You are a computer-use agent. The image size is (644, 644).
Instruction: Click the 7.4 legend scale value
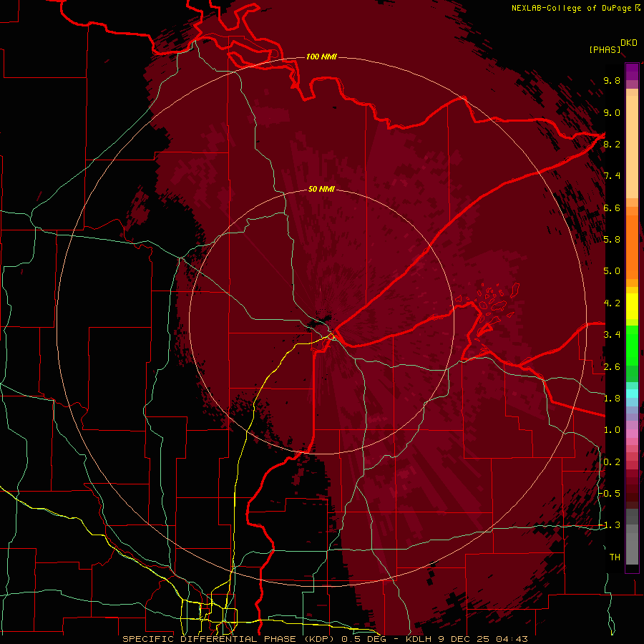pos(612,176)
